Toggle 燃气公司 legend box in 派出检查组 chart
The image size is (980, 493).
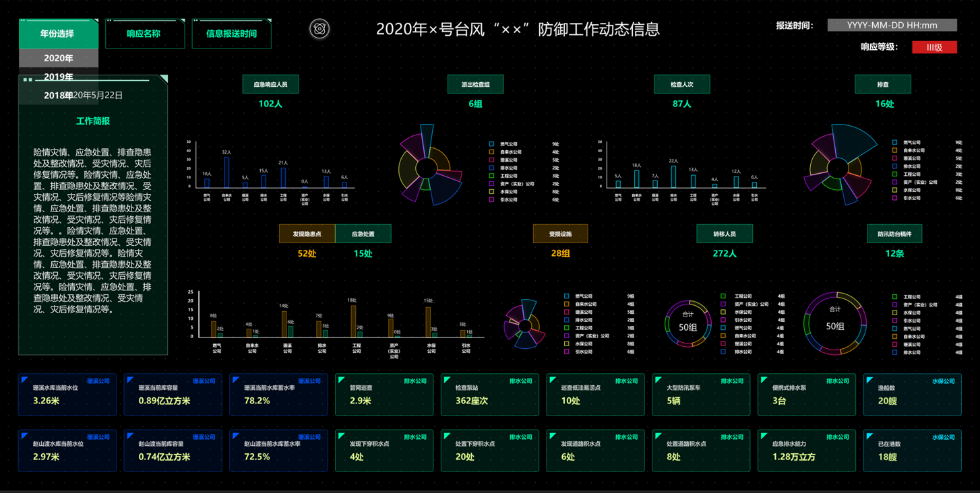(x=492, y=144)
